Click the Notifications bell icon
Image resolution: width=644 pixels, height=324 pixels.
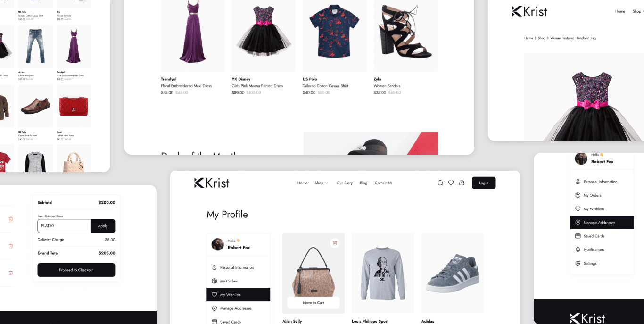578,249
